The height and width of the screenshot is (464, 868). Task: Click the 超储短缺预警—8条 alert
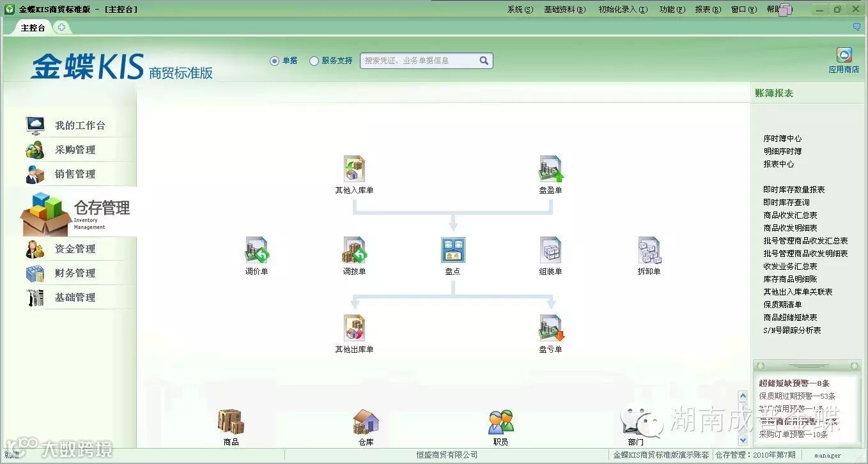pyautogui.click(x=794, y=383)
